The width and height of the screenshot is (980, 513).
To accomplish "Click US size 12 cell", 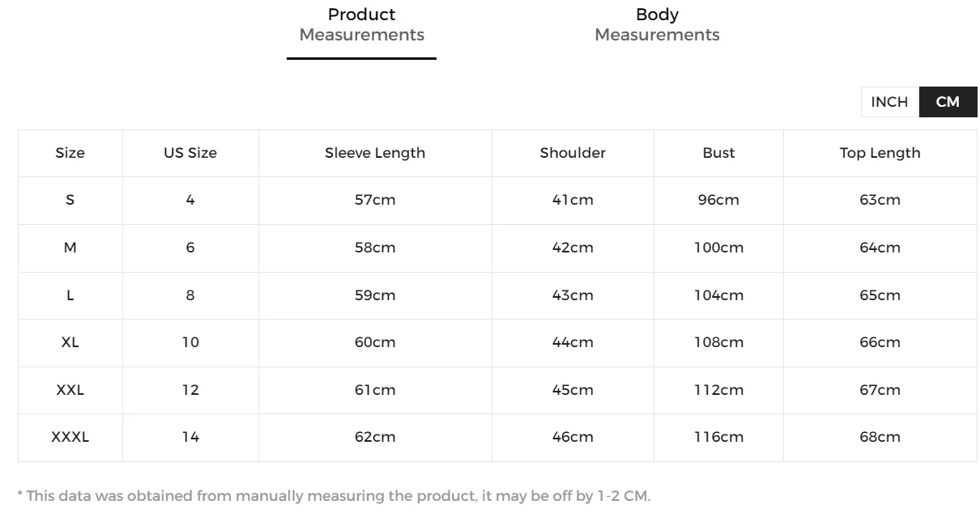I will coord(190,390).
